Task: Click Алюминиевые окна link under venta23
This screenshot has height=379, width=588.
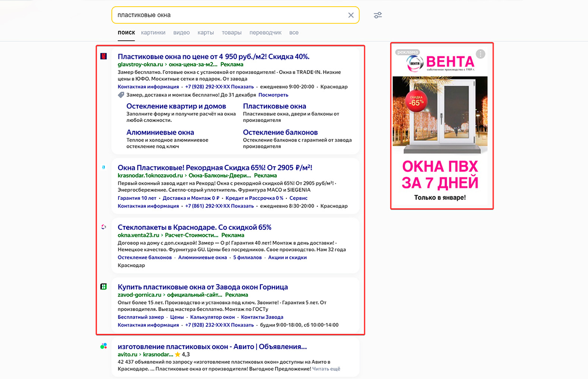Action: click(202, 257)
